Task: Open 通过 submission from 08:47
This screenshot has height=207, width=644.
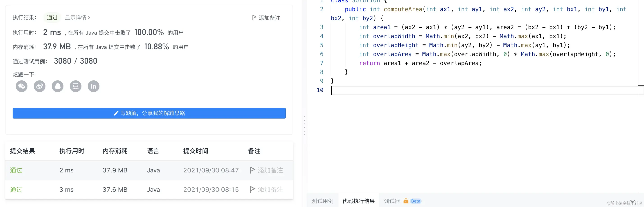Action: pos(16,170)
